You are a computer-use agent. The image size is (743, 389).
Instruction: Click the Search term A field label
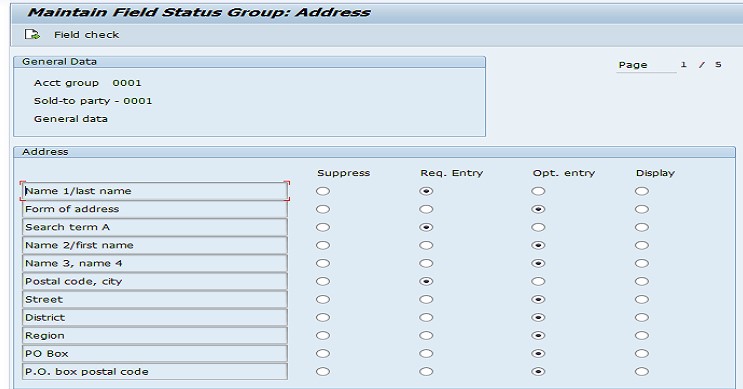(154, 227)
